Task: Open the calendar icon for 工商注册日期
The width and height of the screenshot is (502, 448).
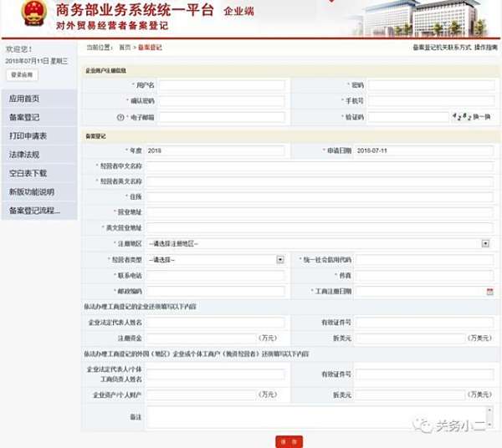Action: 489,292
